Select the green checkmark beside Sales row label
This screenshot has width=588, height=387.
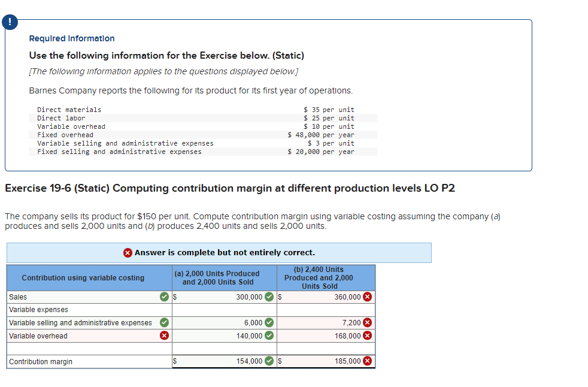click(x=163, y=297)
